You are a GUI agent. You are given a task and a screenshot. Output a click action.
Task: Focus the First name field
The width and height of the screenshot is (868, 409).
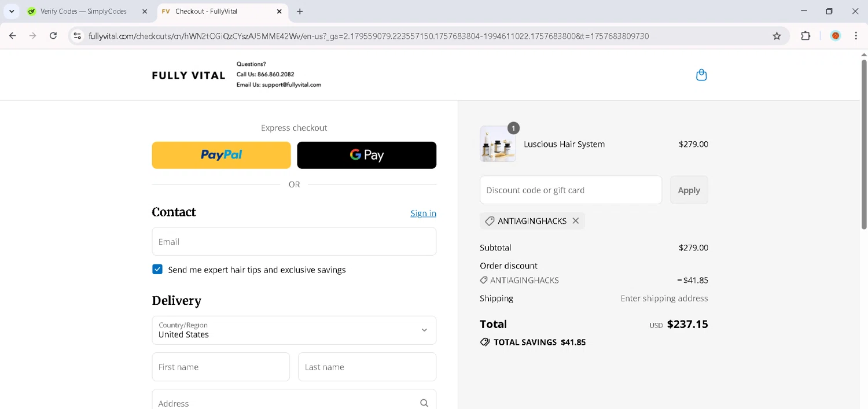tap(221, 367)
